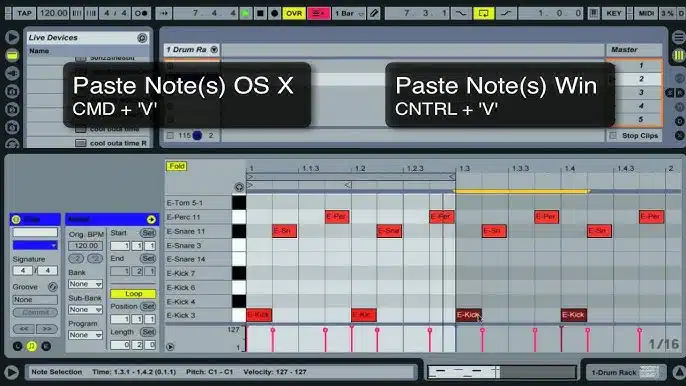This screenshot has width=686, height=386.
Task: Click the Stop button in transport
Action: point(260,13)
